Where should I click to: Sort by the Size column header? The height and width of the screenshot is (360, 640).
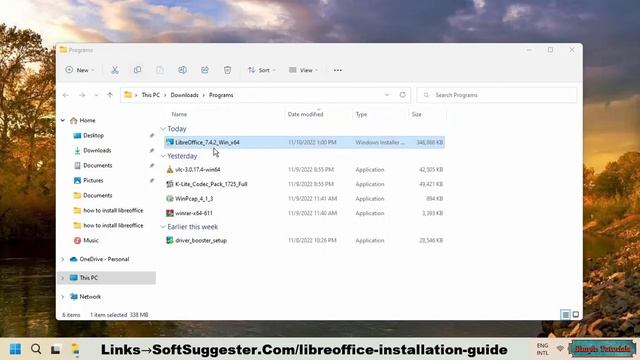coord(416,114)
